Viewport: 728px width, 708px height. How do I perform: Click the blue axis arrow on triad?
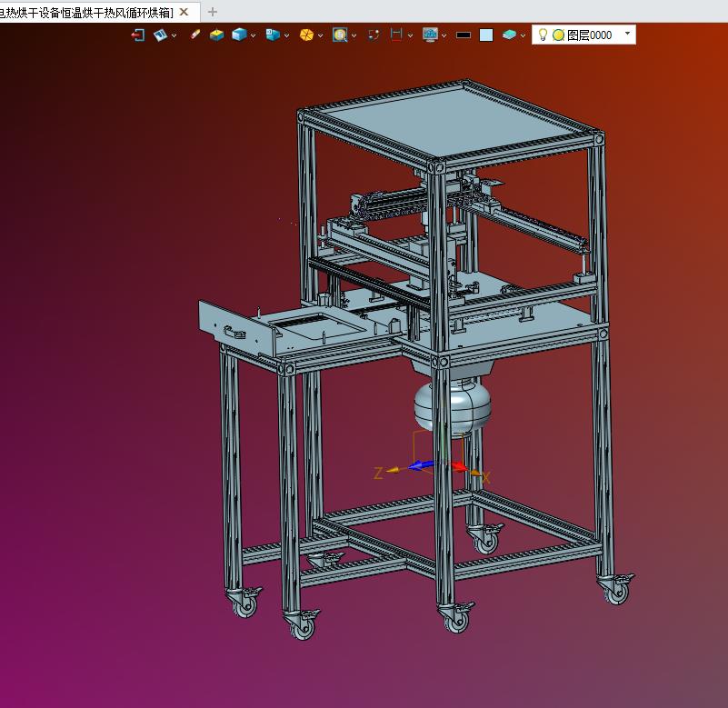click(x=422, y=465)
